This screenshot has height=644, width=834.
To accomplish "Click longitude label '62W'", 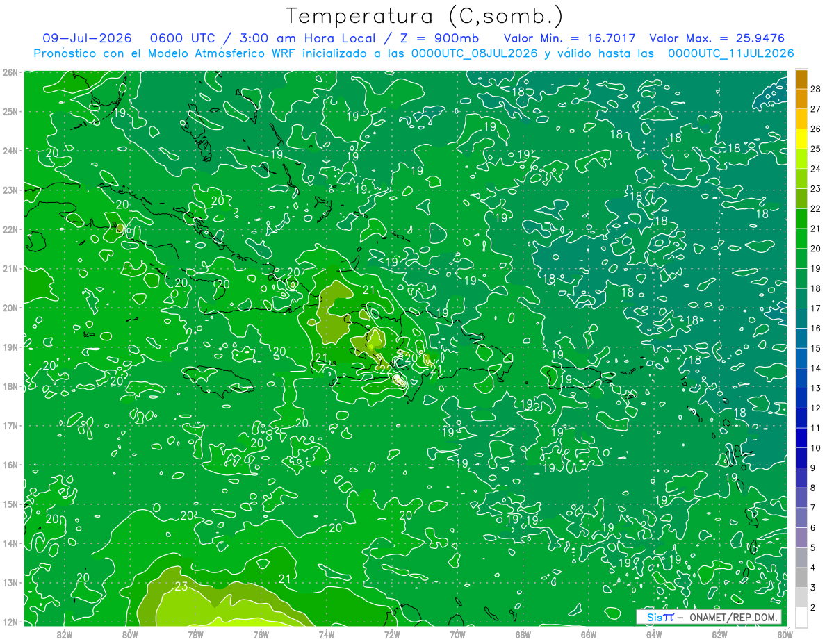I will pyautogui.click(x=719, y=634).
